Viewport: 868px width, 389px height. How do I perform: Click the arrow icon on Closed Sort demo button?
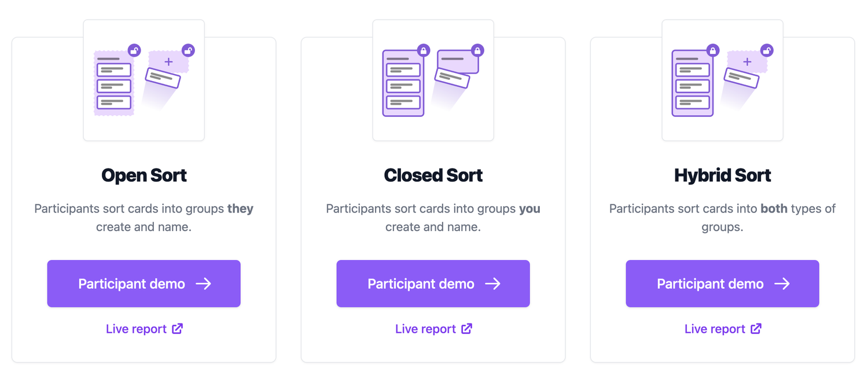point(493,284)
